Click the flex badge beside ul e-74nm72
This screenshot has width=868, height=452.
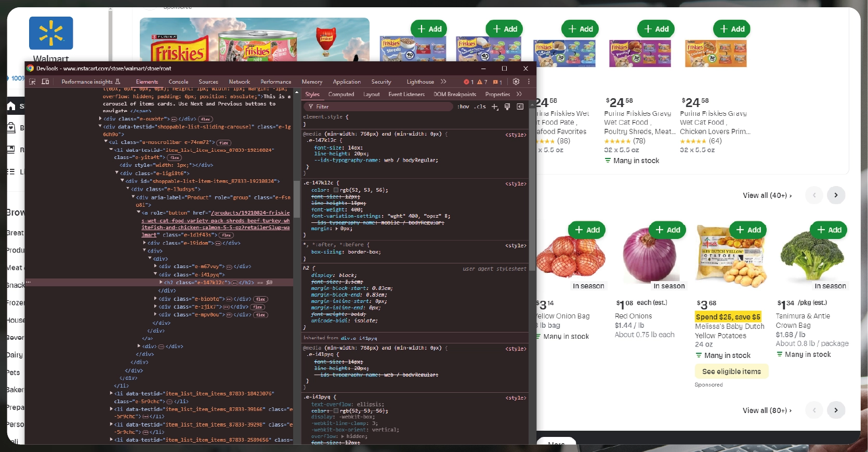224,143
